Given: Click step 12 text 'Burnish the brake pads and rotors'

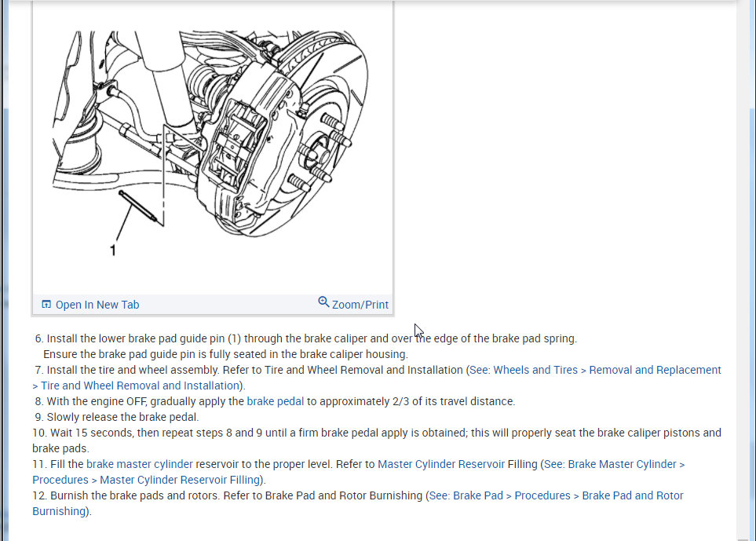Looking at the screenshot, I should coord(134,495).
